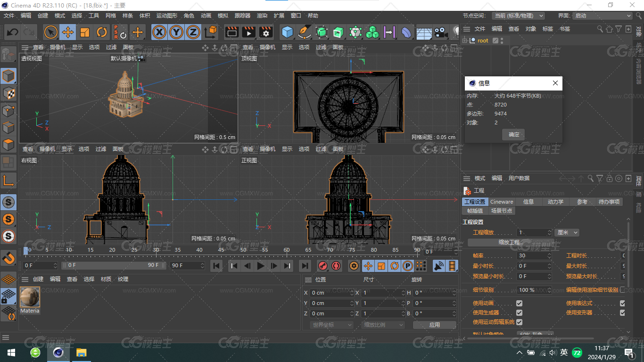Image resolution: width=644 pixels, height=362 pixels.
Task: Toggle Position keyframe recording button
Action: coord(368,266)
